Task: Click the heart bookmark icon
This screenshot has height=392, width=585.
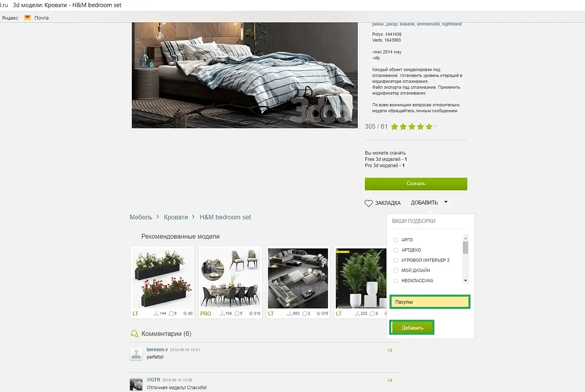Action: [368, 203]
